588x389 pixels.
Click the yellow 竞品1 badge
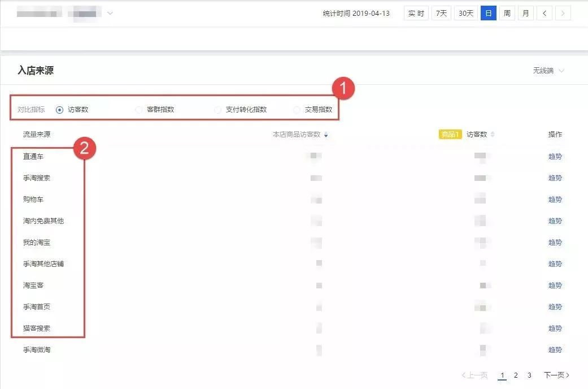[x=450, y=135]
